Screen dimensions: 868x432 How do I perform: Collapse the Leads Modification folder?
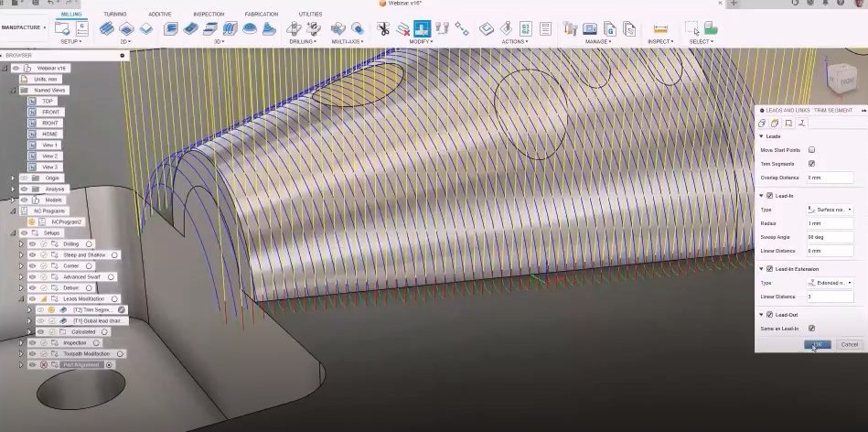coord(22,299)
